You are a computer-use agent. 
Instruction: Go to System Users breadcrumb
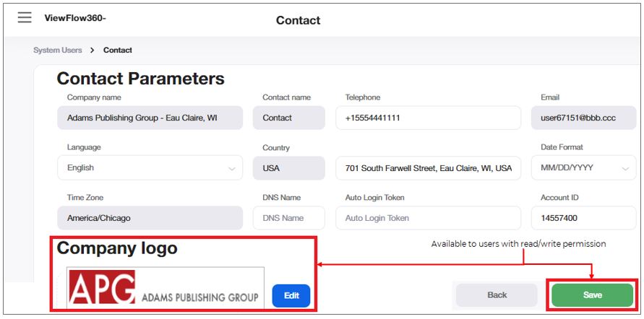tap(57, 51)
